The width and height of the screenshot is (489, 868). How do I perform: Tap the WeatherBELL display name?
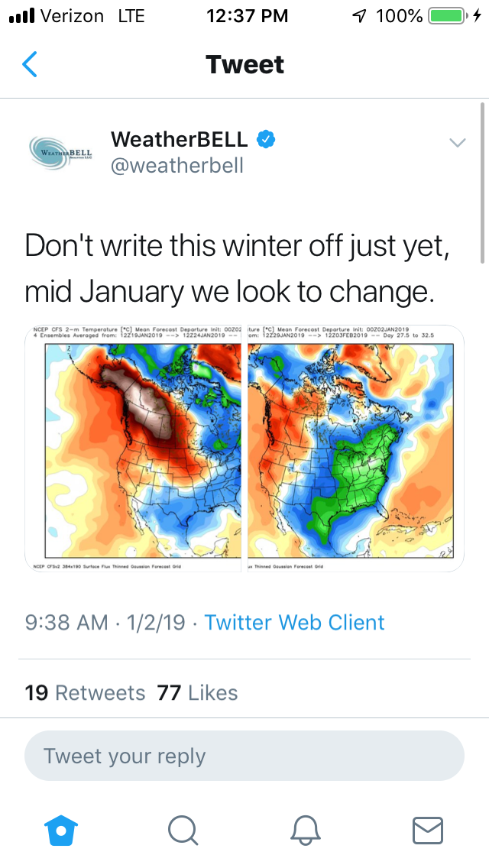click(180, 139)
